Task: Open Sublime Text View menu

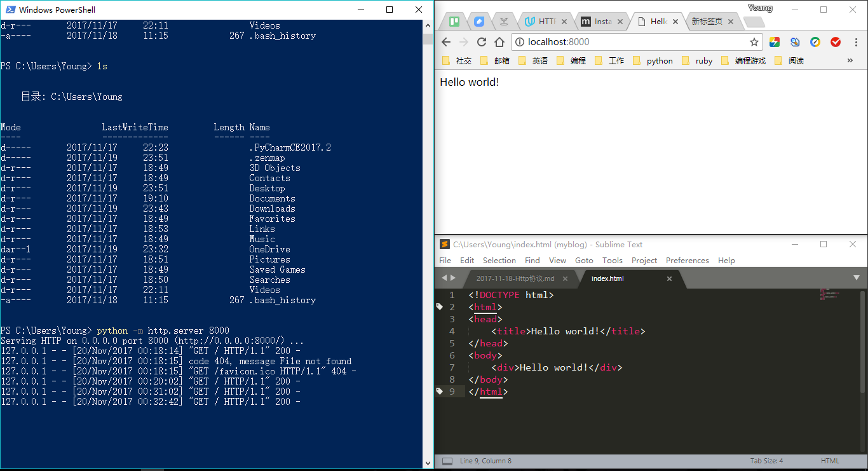Action: (x=557, y=260)
